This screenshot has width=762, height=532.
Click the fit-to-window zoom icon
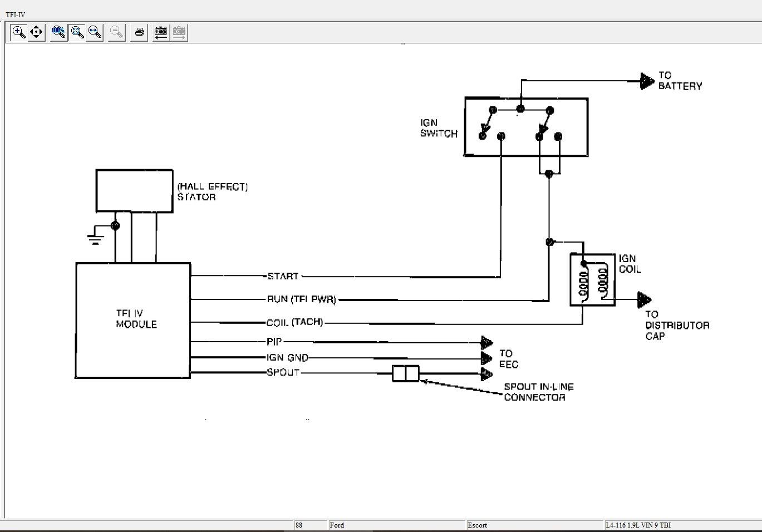pos(77,32)
